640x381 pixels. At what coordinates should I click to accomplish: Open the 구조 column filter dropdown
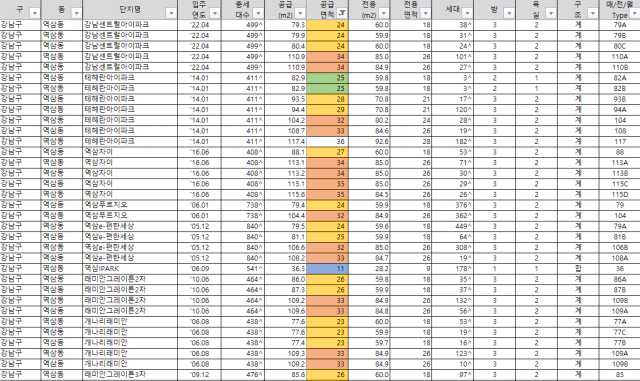tap(593, 13)
